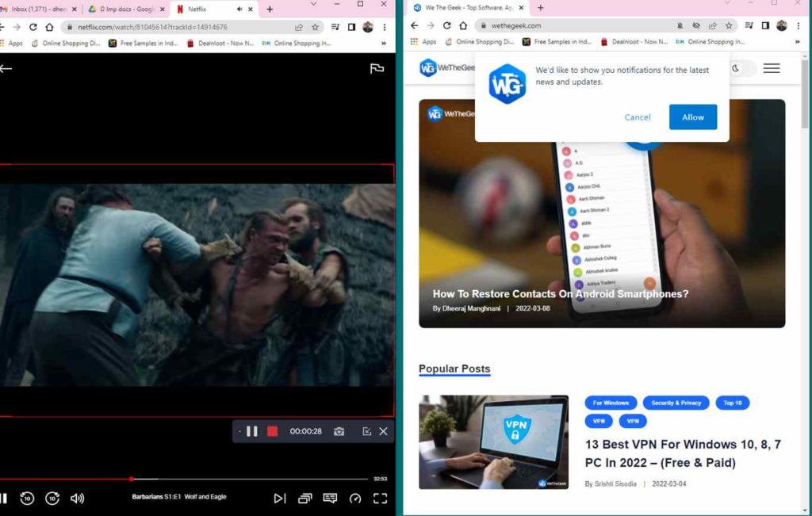This screenshot has height=516, width=812.
Task: Mute the Netflix player volume
Action: point(77,498)
